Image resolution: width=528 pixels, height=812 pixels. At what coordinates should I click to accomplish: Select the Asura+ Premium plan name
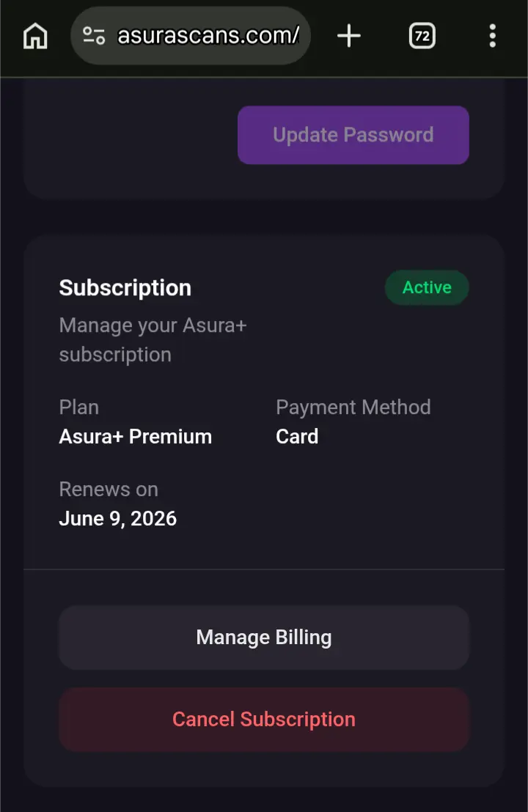(135, 437)
